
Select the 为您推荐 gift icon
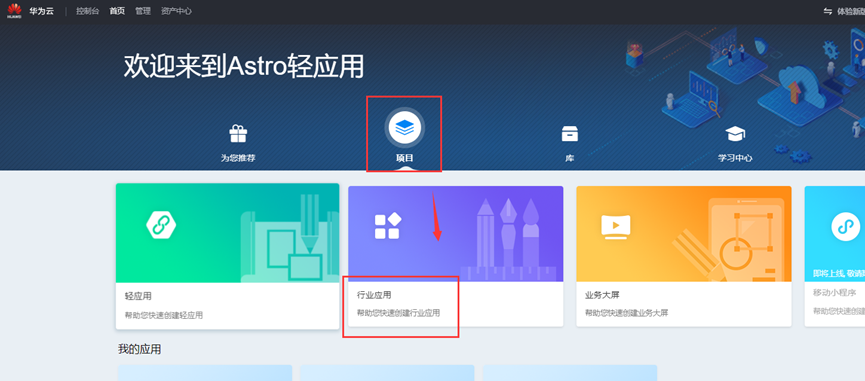238,133
